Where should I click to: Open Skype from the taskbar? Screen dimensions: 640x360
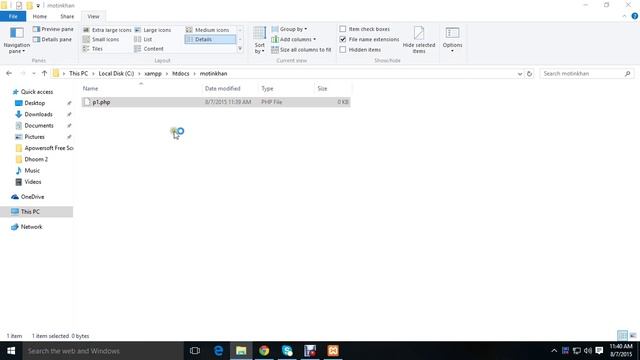(287, 351)
